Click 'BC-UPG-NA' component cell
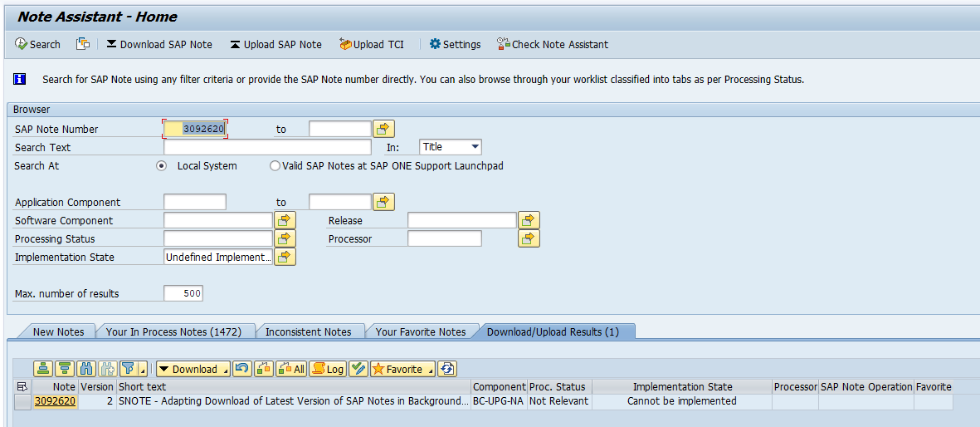The image size is (980, 427). click(x=499, y=401)
